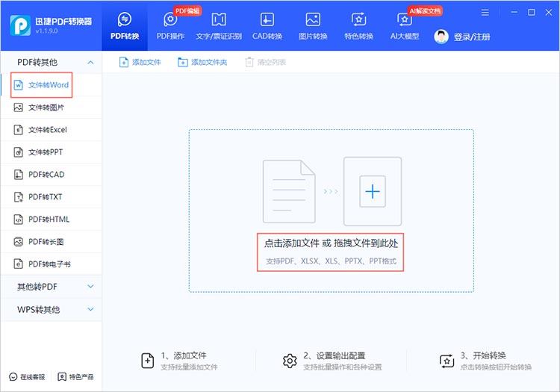Select 文件转Word in the sidebar
The height and width of the screenshot is (392, 560).
[x=51, y=85]
